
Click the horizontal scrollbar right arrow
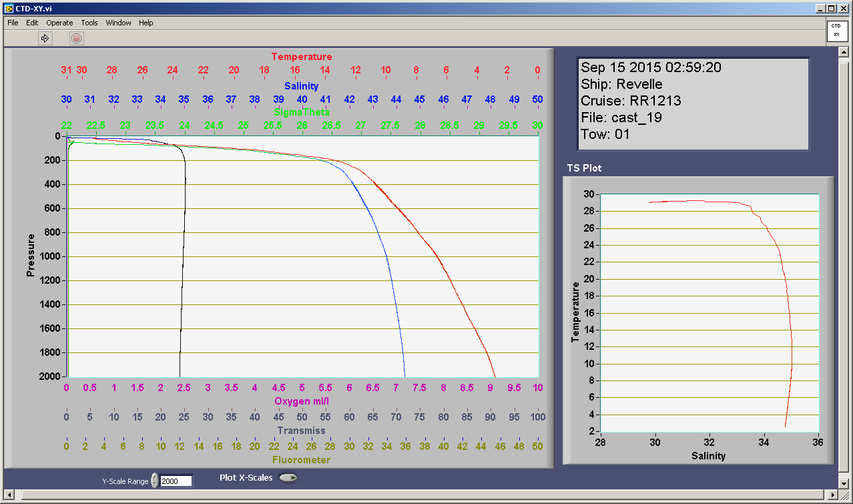(x=832, y=495)
